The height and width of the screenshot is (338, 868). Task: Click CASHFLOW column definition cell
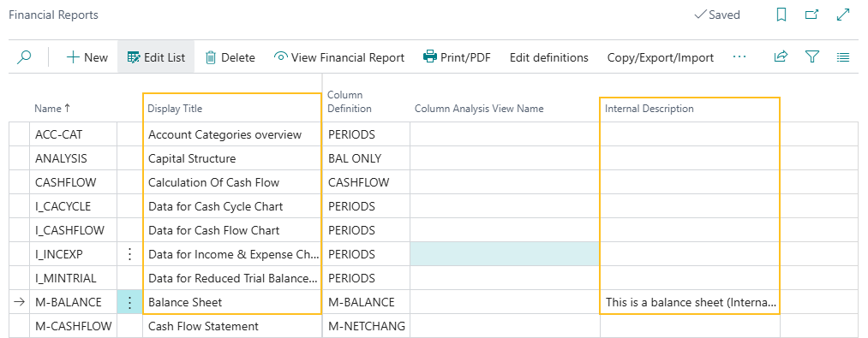pos(367,182)
